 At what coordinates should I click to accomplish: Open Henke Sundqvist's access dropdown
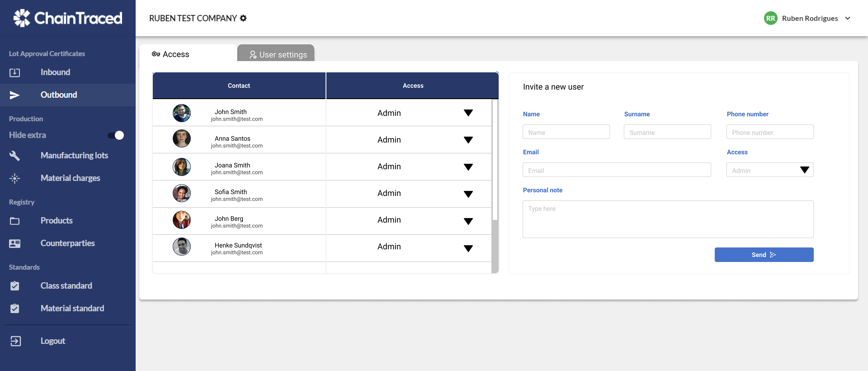[468, 249]
